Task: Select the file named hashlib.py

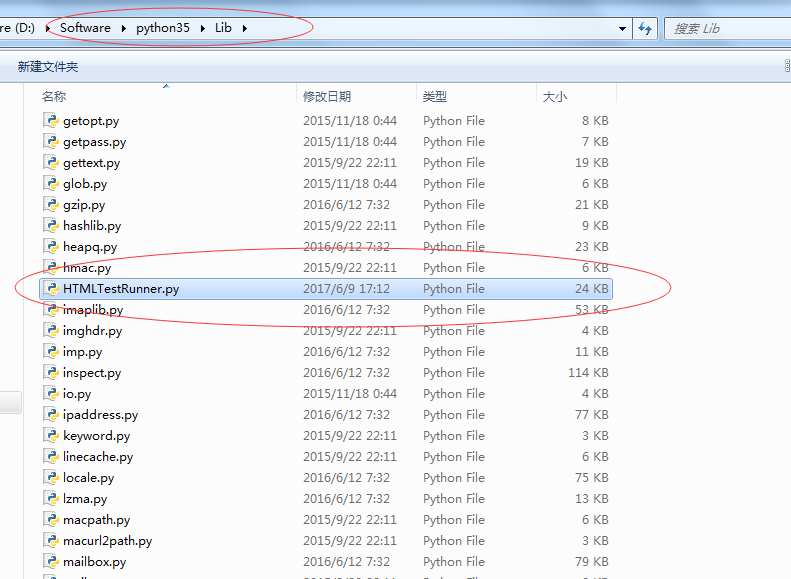Action: click(92, 226)
